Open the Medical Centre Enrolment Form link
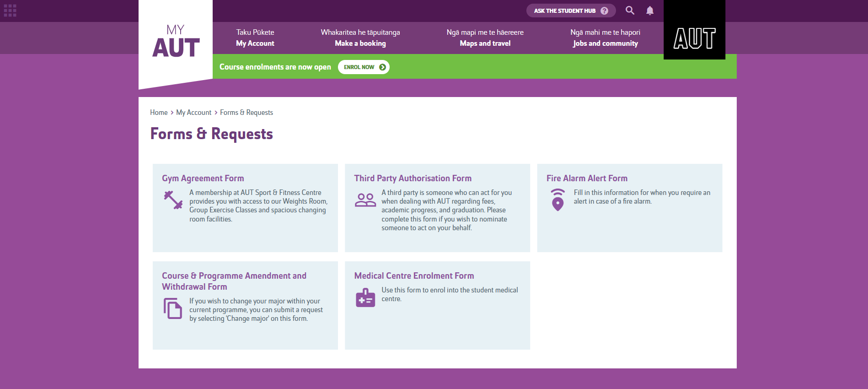 414,276
